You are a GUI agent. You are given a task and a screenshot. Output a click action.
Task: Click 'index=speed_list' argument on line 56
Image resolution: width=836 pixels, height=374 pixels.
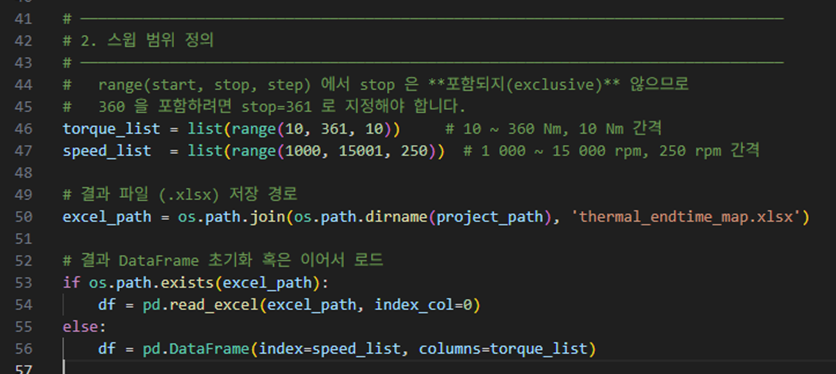point(330,349)
